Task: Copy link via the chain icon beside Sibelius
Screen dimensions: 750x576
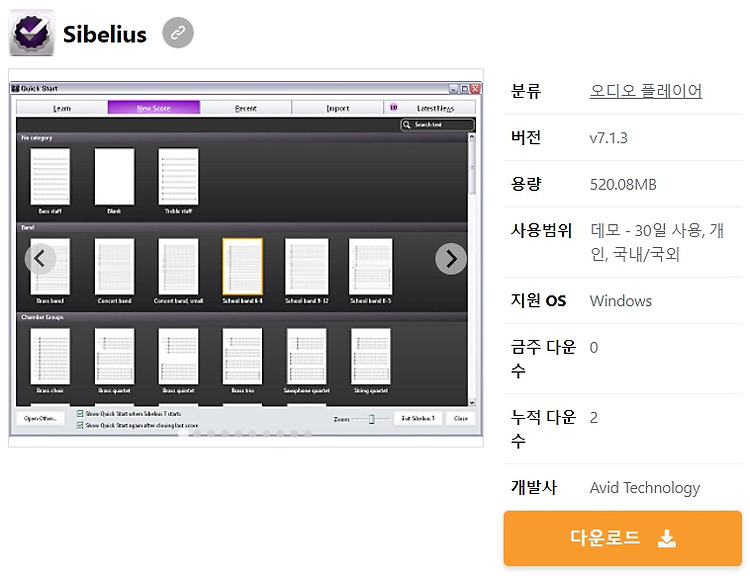Action: (178, 33)
